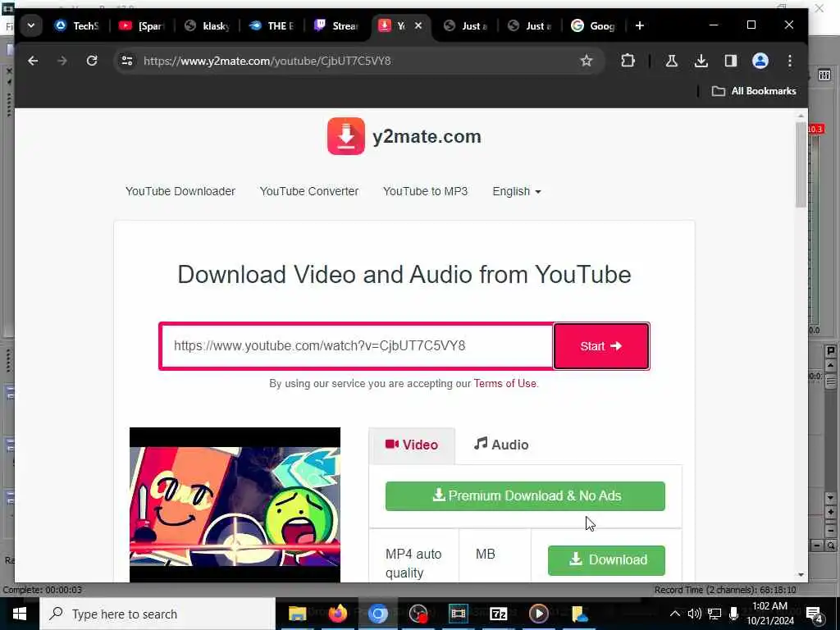Click the microphone tray icon
The width and height of the screenshot is (840, 630).
(734, 614)
